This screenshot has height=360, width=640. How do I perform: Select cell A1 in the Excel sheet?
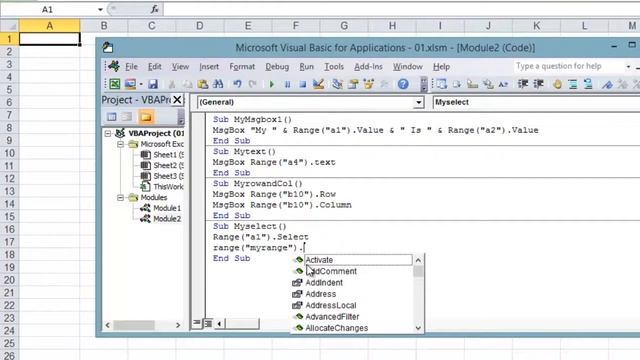pyautogui.click(x=49, y=39)
